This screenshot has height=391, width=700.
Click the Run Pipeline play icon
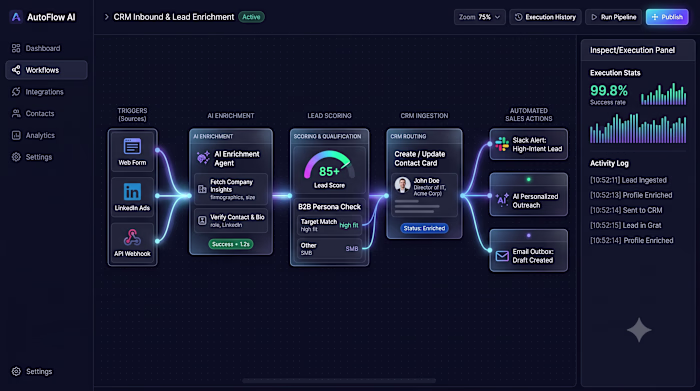tap(594, 17)
